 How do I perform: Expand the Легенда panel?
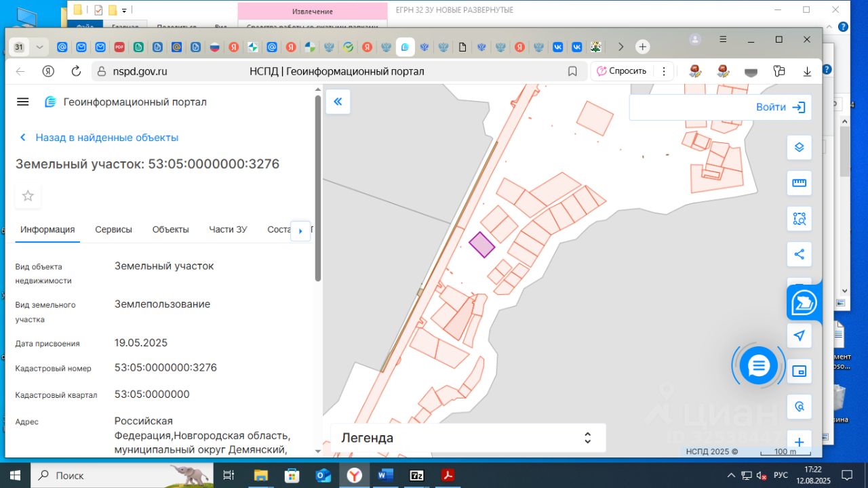tap(587, 438)
